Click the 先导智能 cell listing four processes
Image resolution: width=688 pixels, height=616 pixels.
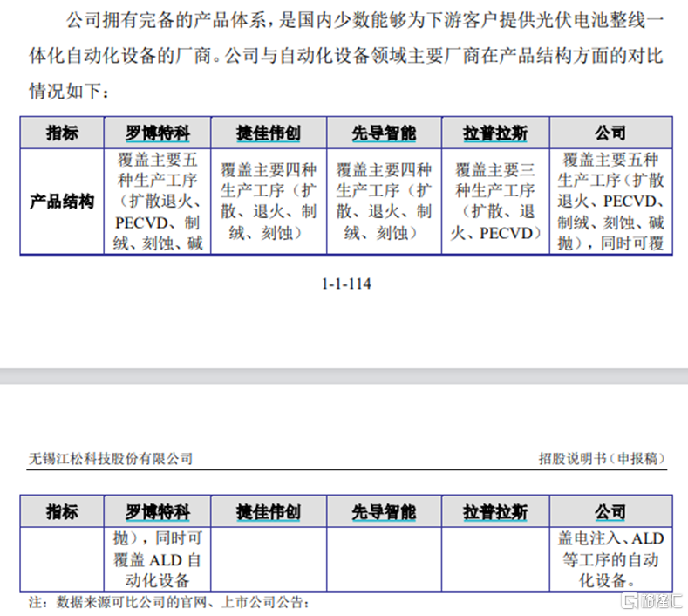(384, 202)
